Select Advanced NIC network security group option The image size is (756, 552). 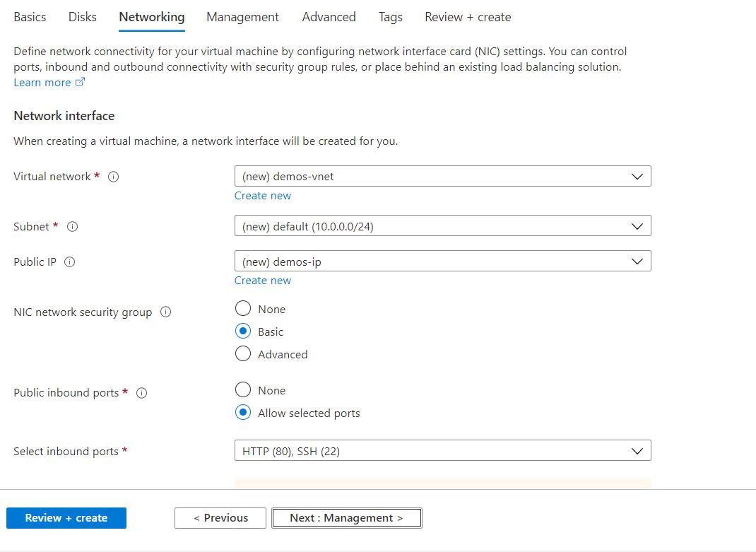243,354
